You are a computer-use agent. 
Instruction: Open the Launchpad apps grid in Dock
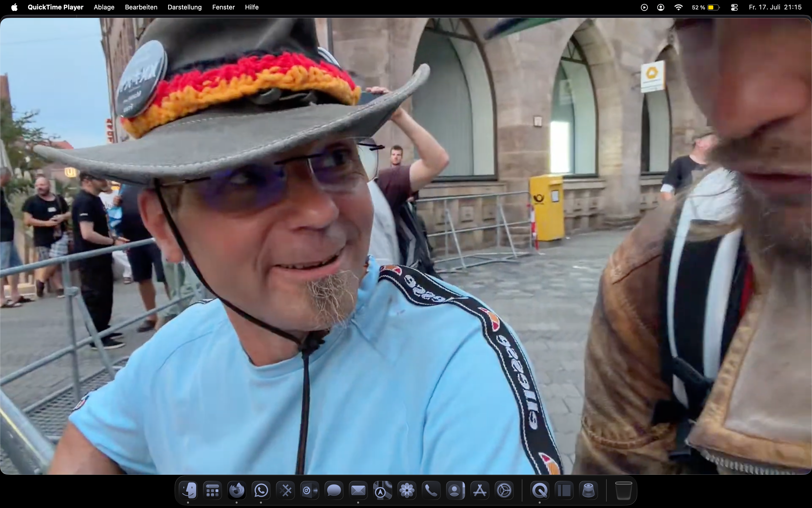click(212, 491)
